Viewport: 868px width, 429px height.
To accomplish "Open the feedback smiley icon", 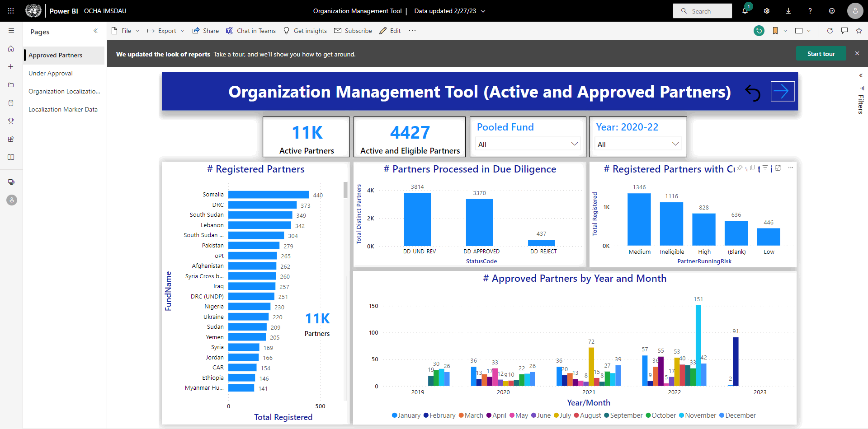I will [832, 11].
